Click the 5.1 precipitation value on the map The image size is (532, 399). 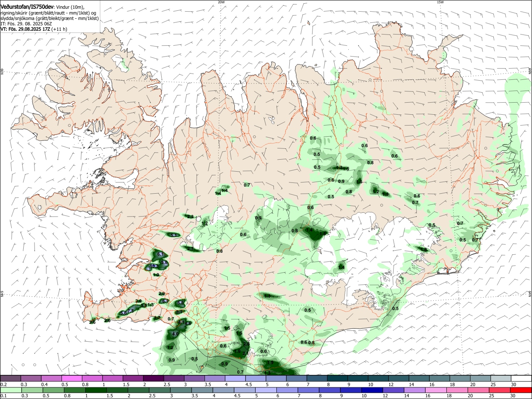pos(174,235)
